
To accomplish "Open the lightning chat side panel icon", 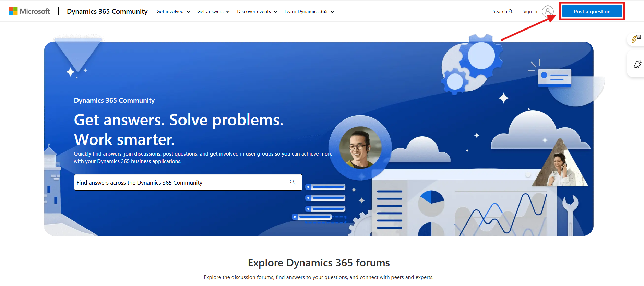I will tap(636, 39).
